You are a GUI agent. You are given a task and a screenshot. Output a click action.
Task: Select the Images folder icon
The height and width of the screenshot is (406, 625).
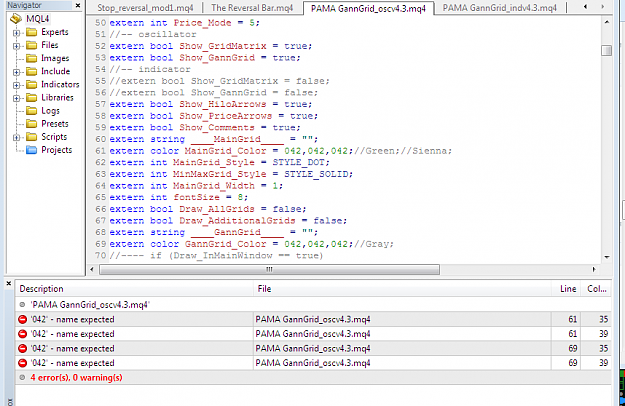click(31, 58)
